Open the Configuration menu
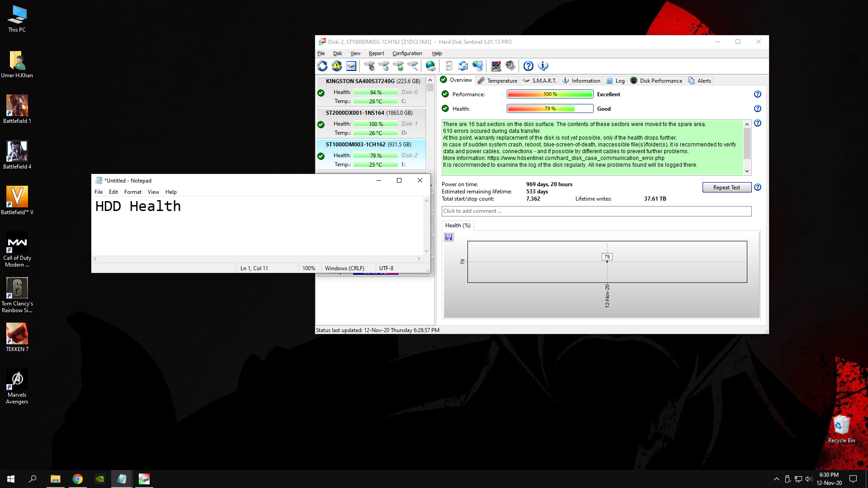 [407, 53]
